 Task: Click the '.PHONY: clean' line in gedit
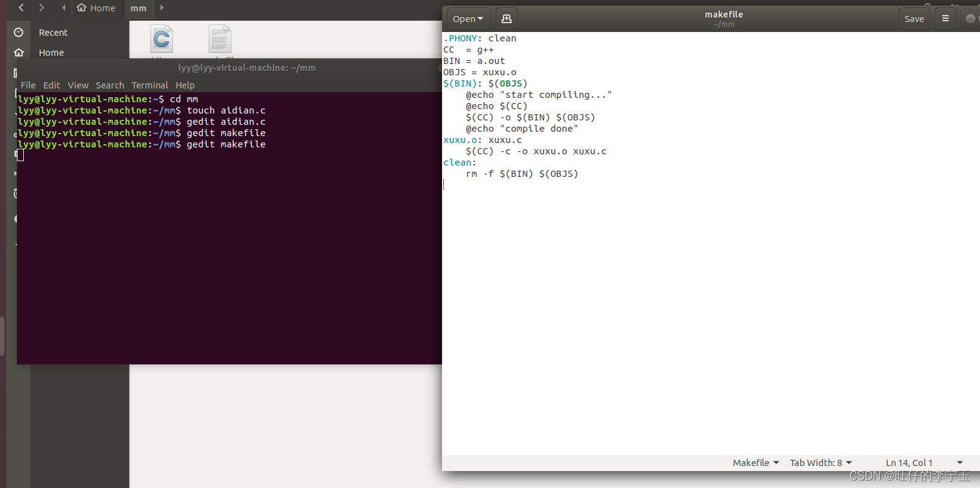click(x=480, y=38)
